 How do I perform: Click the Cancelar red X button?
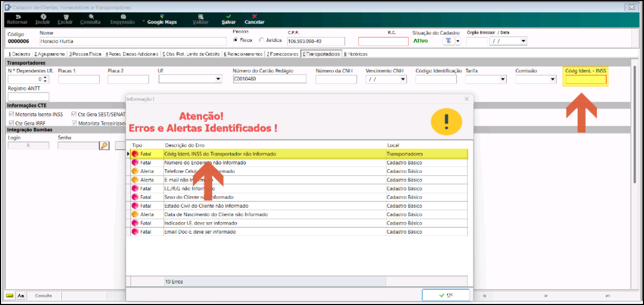[x=254, y=19]
